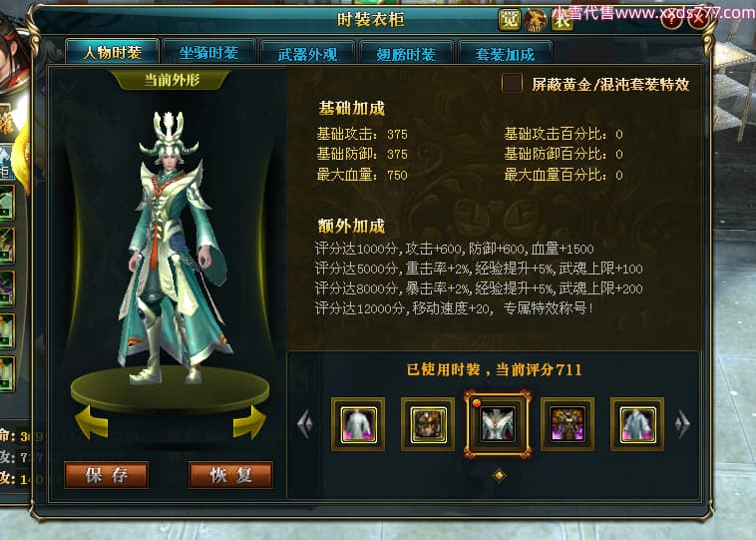Open the 翅膀时装 tab

tap(406, 53)
